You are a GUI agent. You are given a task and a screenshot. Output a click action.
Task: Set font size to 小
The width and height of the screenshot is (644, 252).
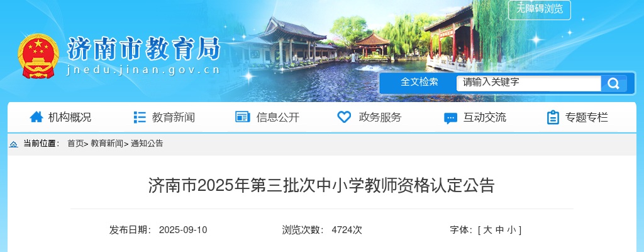pos(511,230)
